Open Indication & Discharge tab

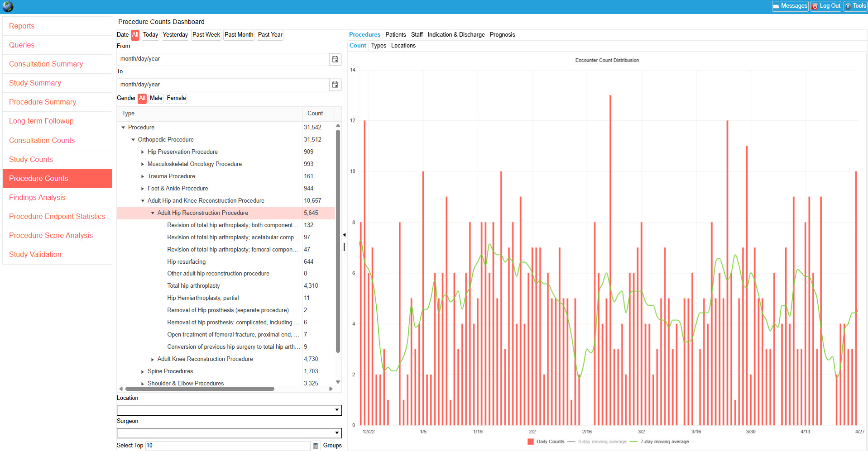[456, 35]
